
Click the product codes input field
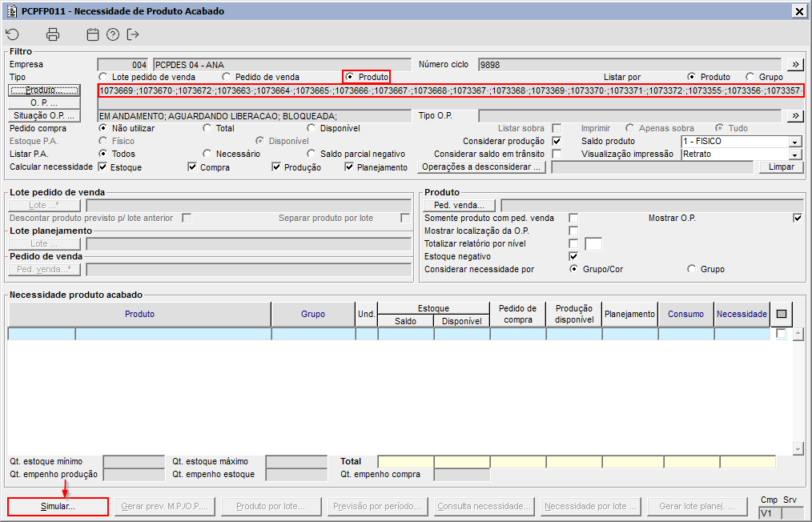coord(451,90)
